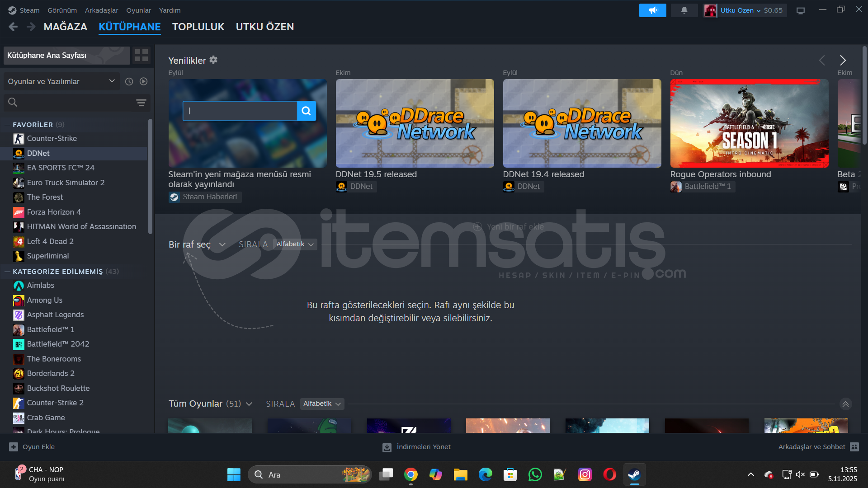
Task: Open Tüm Oyunlar sort Alfabetik dropdown
Action: coord(322,404)
